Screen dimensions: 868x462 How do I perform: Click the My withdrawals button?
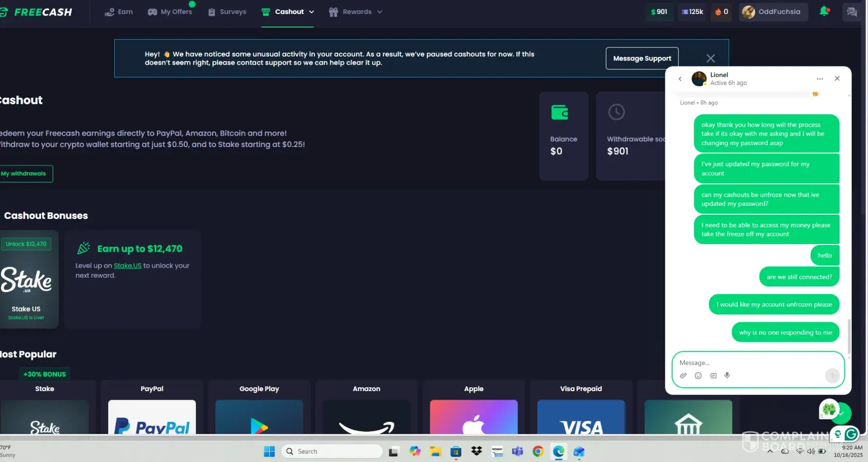click(x=24, y=174)
